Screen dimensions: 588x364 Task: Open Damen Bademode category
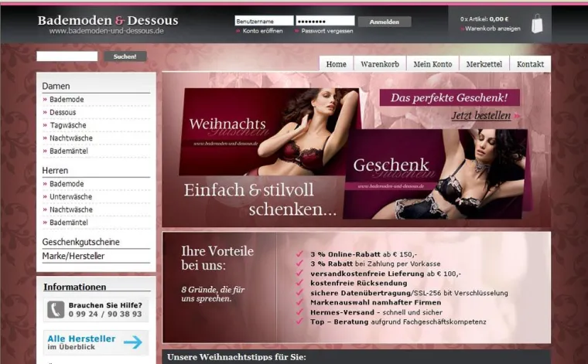67,99
